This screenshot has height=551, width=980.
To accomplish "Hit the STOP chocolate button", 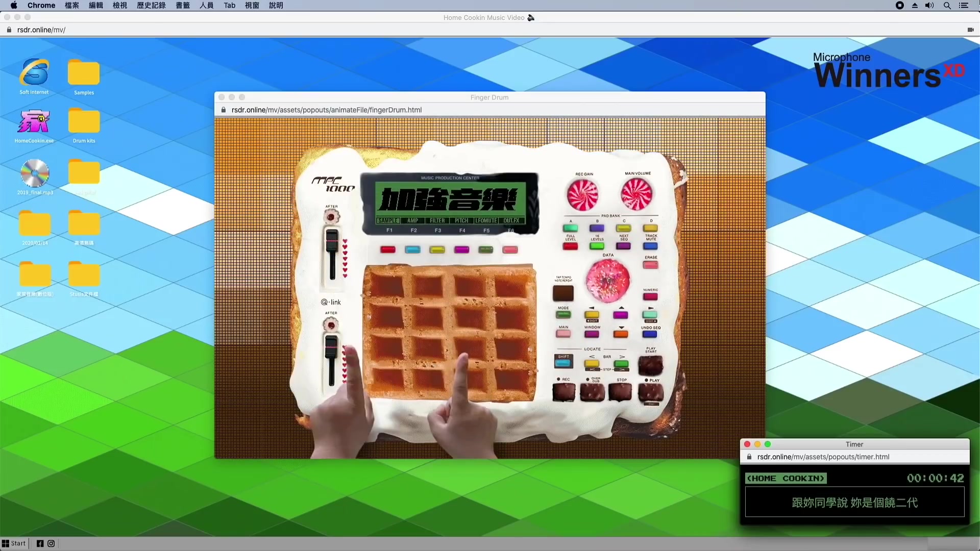I will 620,392.
